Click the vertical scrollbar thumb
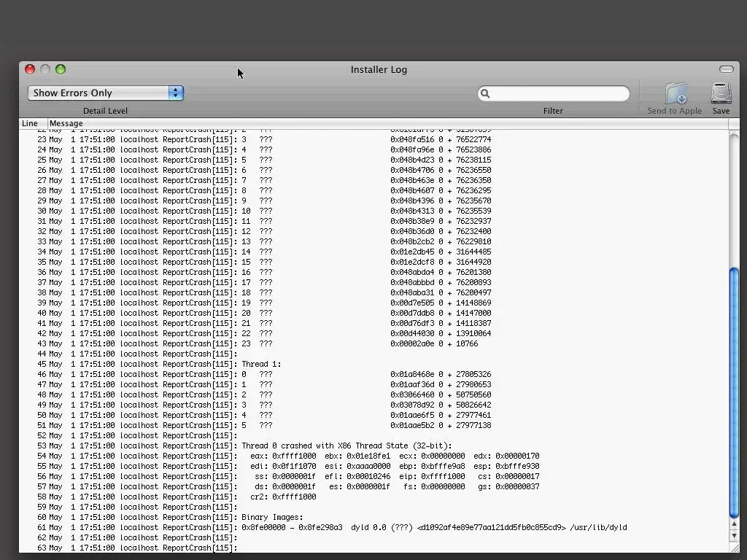Screen dimensions: 747x560 tap(734, 393)
